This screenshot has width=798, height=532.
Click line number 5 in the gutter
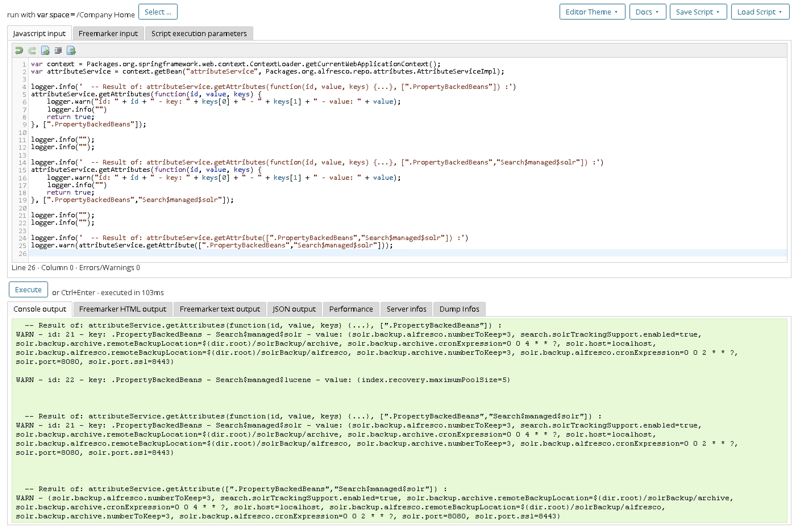[x=24, y=94]
